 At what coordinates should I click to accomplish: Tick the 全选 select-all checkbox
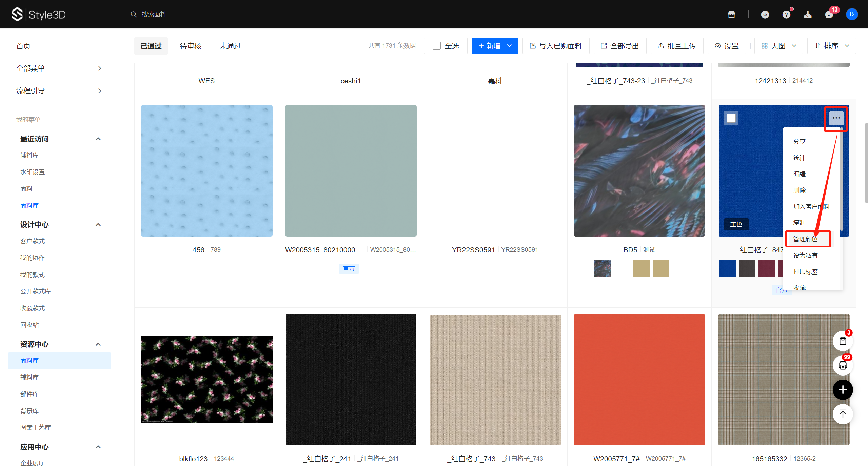click(x=437, y=46)
